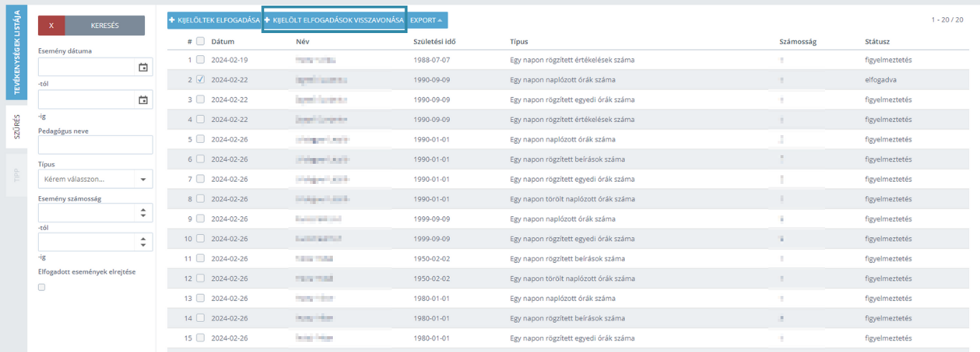Screen dimensions: 980x352
Task: Click KIJELÖLTEK ELFOGADÁSA button
Action: click(x=214, y=20)
